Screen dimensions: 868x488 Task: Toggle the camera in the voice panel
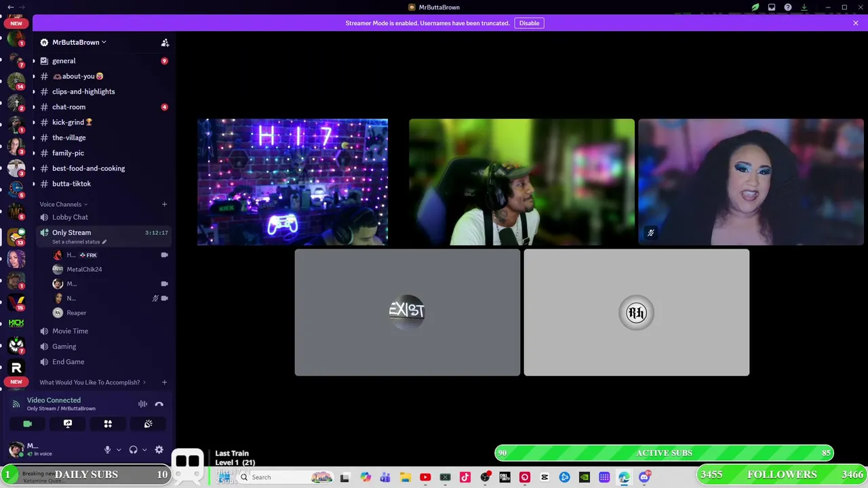tap(27, 424)
